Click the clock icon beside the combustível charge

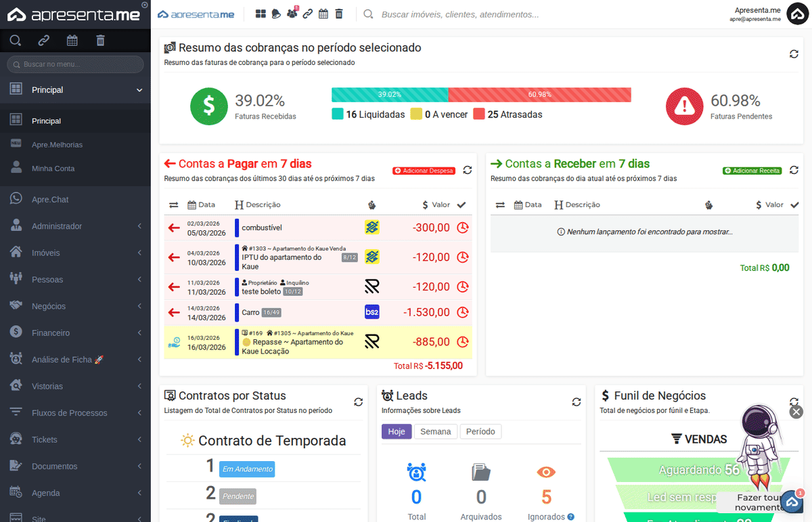tap(464, 227)
